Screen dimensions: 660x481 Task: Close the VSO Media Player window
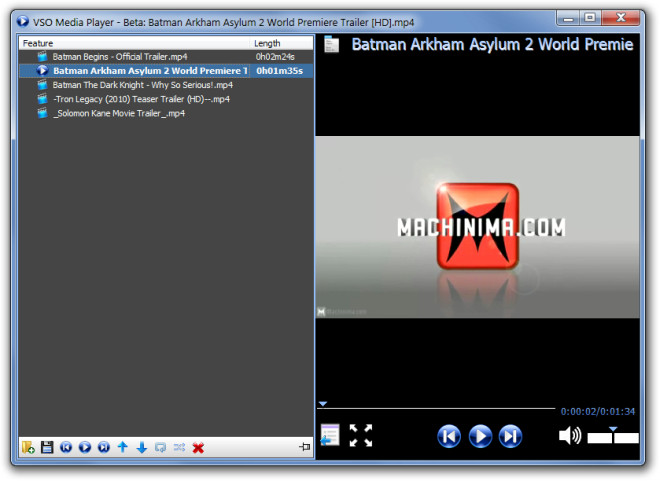[x=621, y=18]
